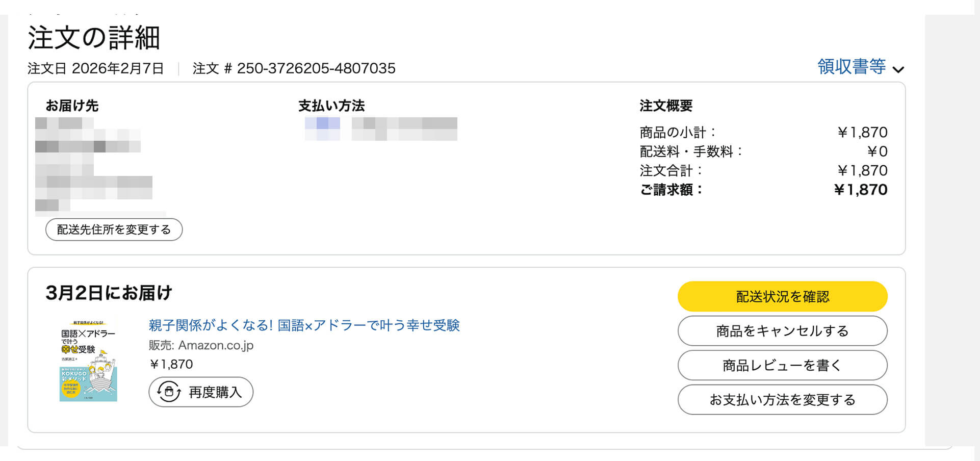Choose お支払い方法を変更する to change payment
The width and height of the screenshot is (980, 461).
click(x=782, y=400)
